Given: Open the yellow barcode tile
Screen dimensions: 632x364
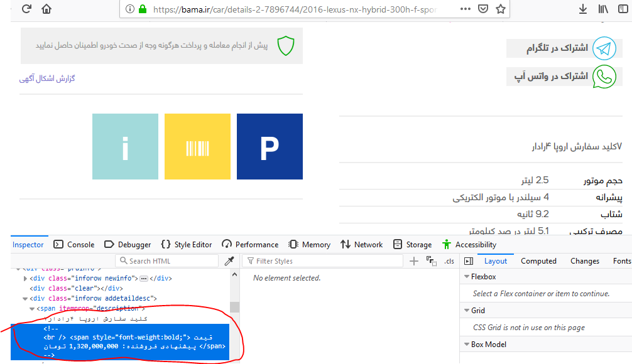Looking at the screenshot, I should click(197, 147).
